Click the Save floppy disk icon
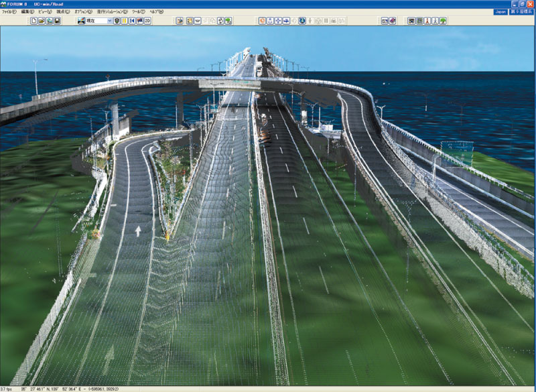The image size is (536, 392). 58,21
